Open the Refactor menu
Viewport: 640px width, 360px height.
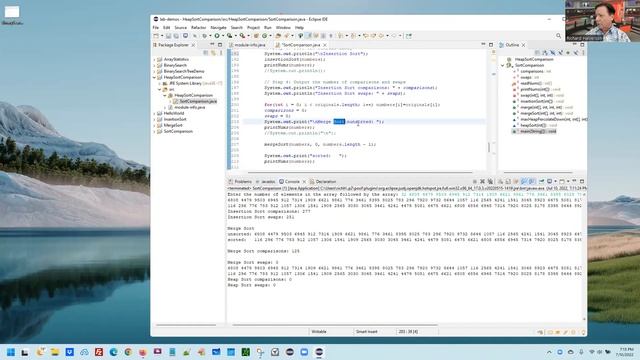pos(198,27)
